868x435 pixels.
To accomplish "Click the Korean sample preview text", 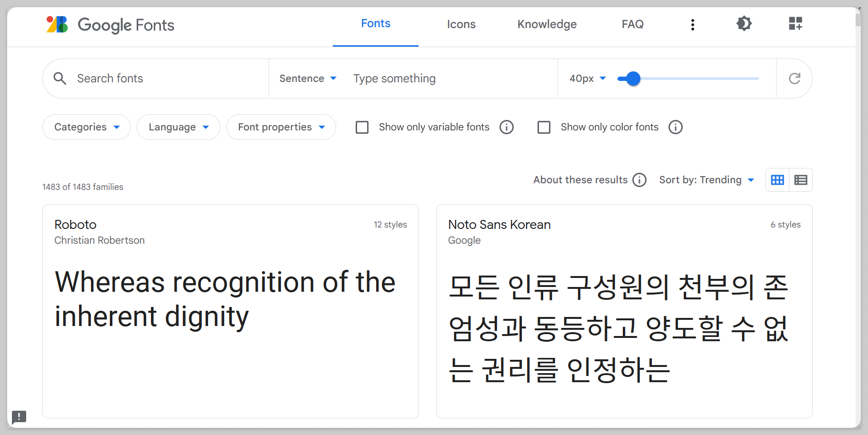I will [x=619, y=329].
